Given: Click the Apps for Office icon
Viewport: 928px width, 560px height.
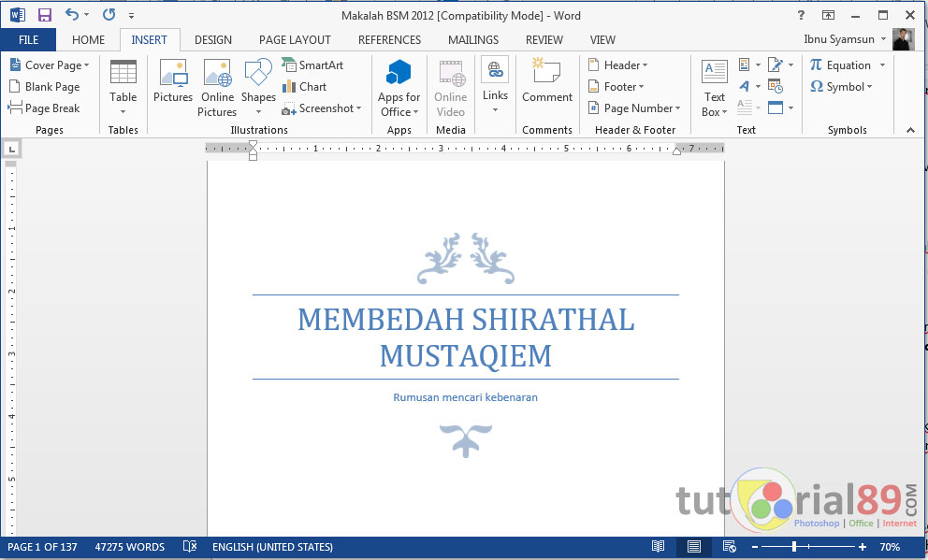Looking at the screenshot, I should (x=399, y=73).
